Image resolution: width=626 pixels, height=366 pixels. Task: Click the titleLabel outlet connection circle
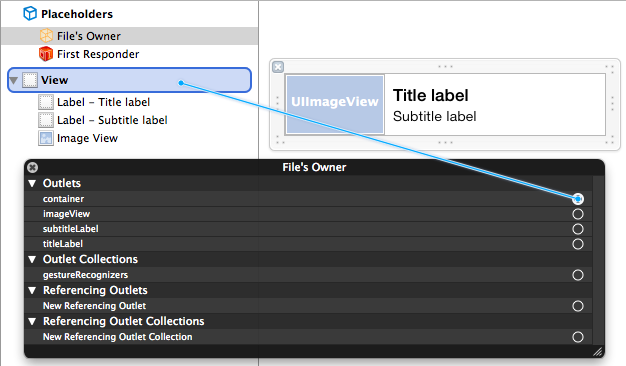point(578,244)
